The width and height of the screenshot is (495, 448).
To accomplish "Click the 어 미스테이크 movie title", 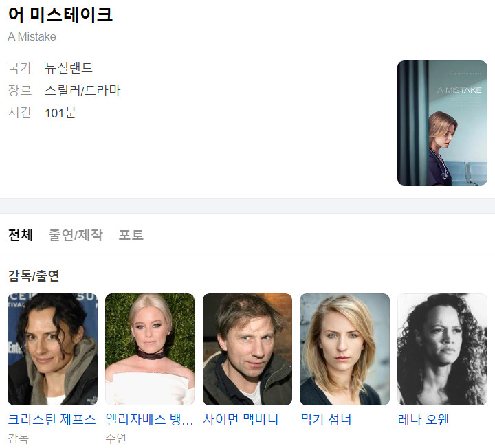I will click(x=60, y=14).
